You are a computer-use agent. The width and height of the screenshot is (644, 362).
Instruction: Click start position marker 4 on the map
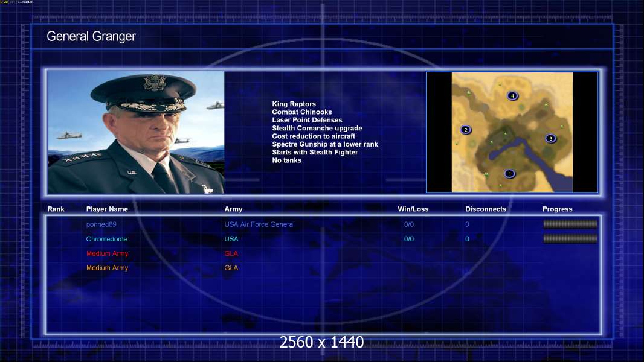pyautogui.click(x=512, y=96)
